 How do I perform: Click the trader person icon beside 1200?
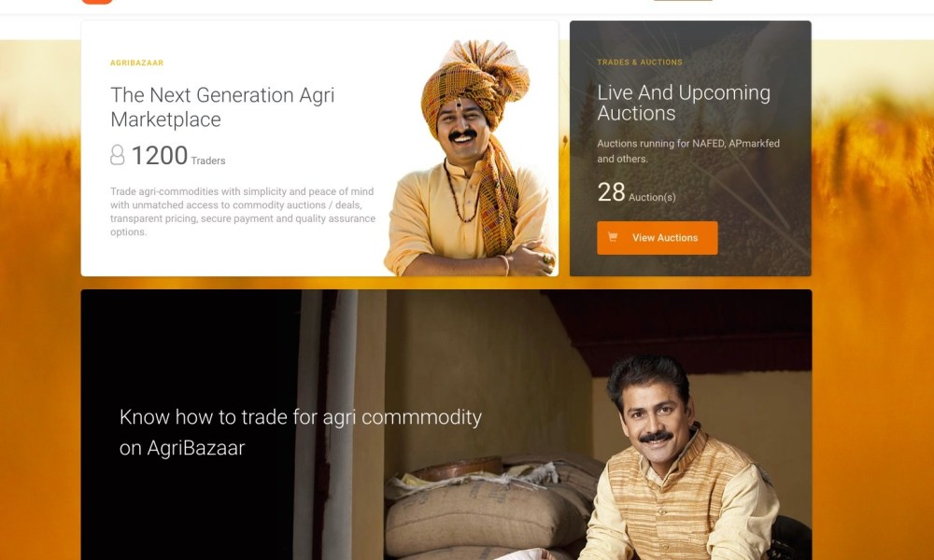[x=118, y=155]
